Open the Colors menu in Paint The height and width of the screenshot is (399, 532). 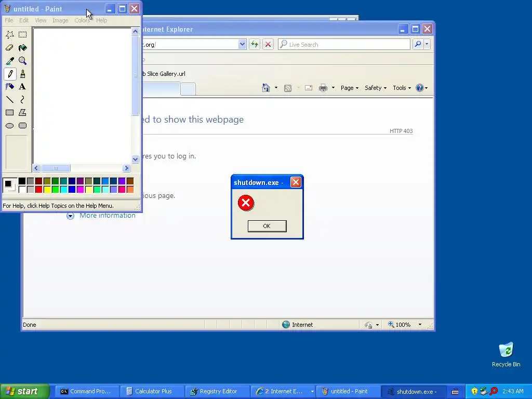[82, 20]
